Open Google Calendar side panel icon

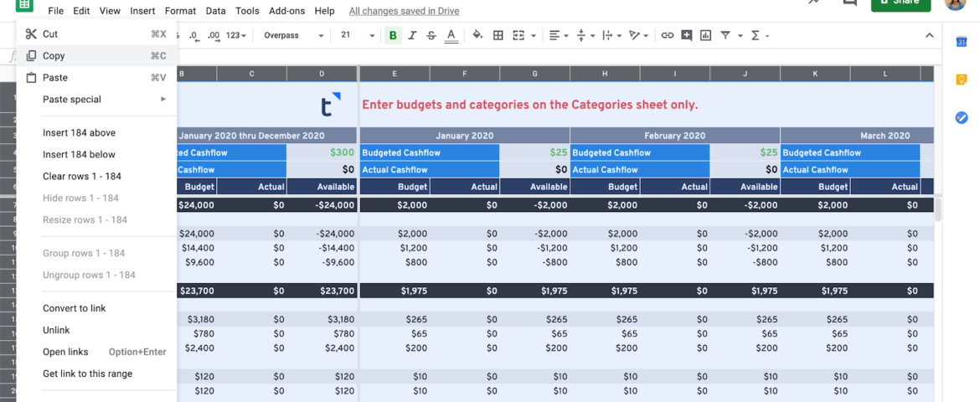click(962, 42)
